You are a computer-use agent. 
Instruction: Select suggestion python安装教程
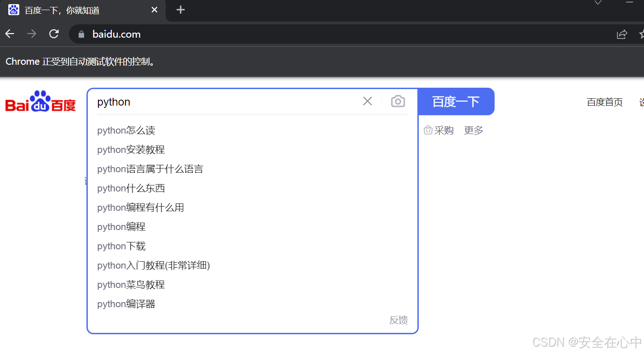(x=252, y=150)
